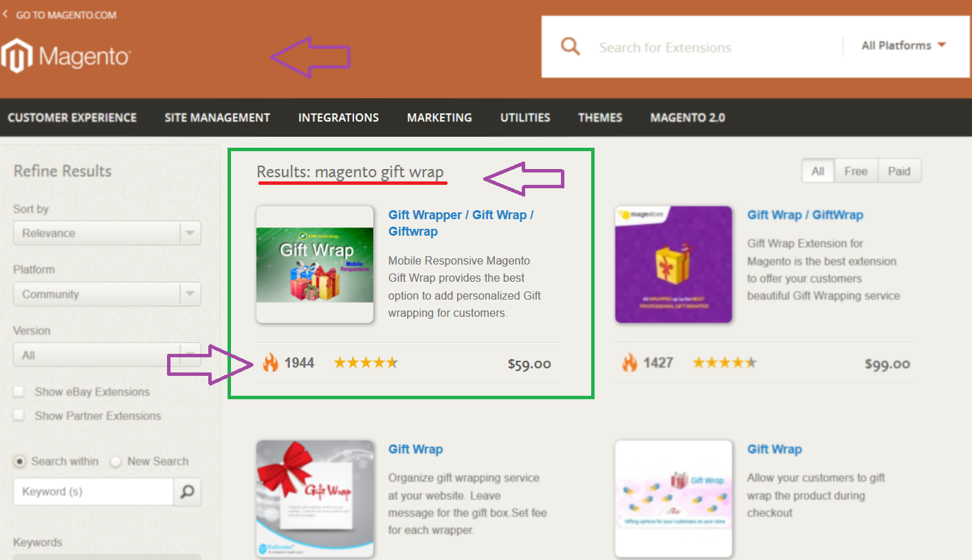
Task: Switch to the Free filter tab
Action: pyautogui.click(x=855, y=170)
